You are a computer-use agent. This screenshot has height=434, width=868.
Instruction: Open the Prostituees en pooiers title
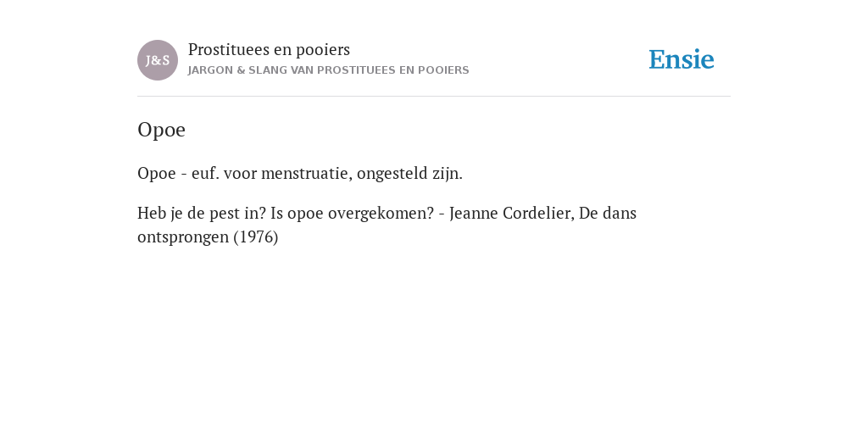click(x=269, y=49)
